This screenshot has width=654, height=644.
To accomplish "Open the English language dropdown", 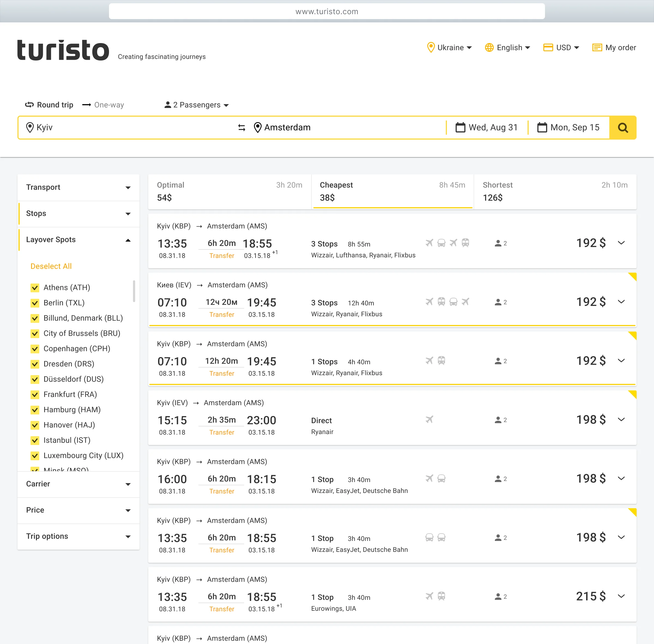I will click(x=507, y=47).
